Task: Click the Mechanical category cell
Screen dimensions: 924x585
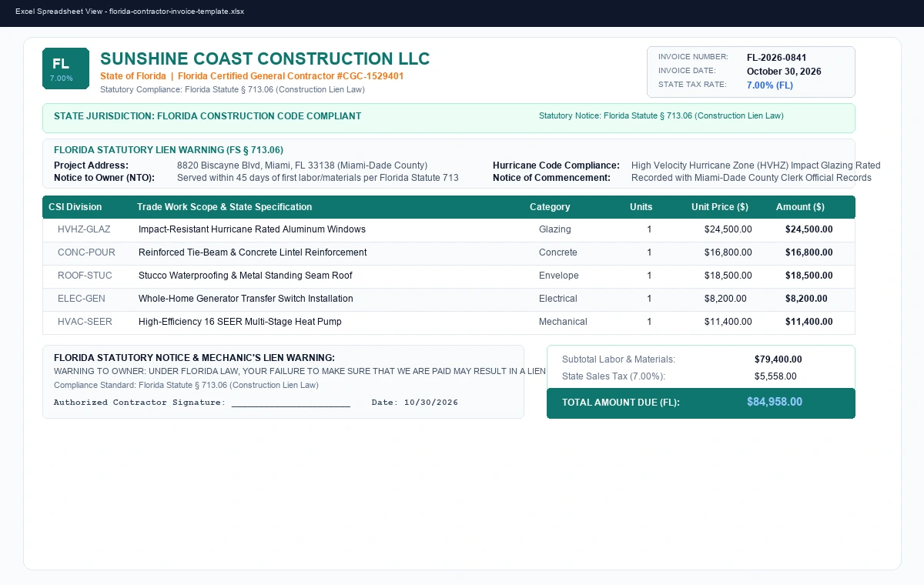Action: tap(563, 322)
